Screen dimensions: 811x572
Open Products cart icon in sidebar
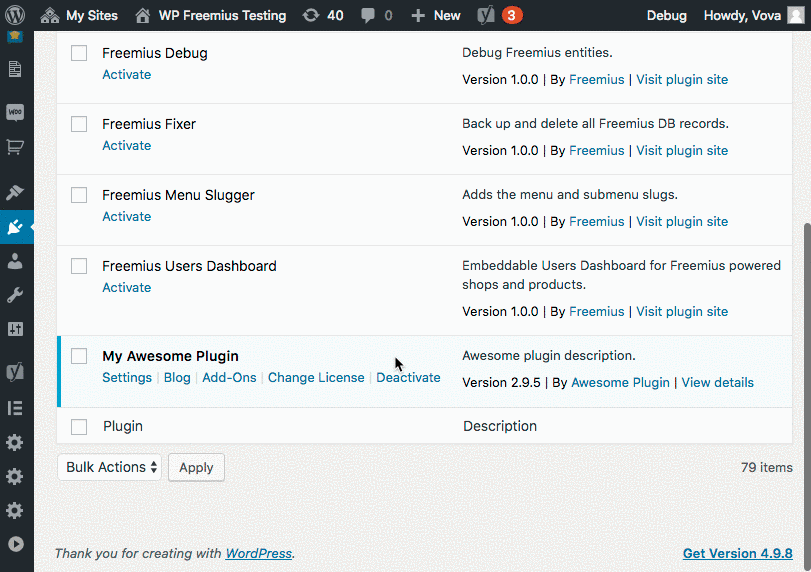[x=15, y=147]
